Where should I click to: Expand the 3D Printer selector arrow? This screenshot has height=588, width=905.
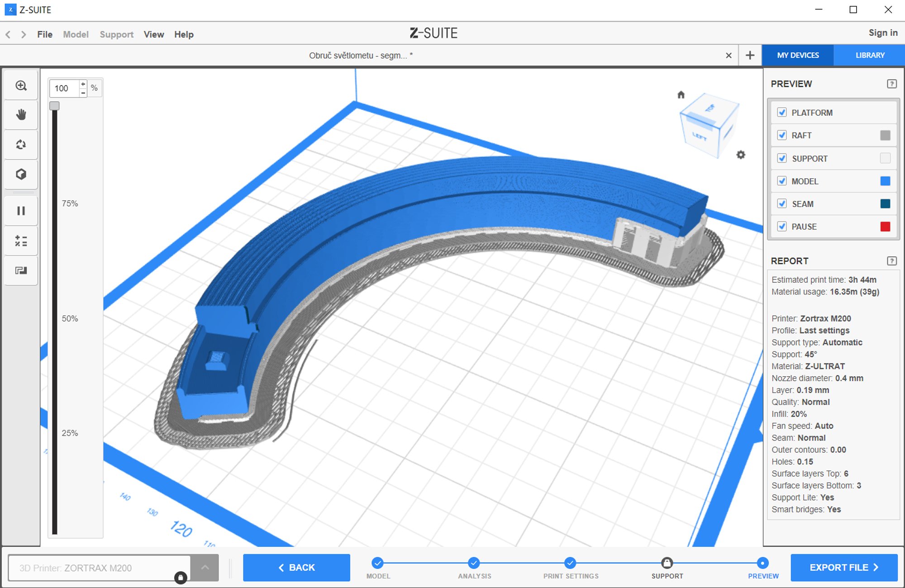(x=205, y=568)
